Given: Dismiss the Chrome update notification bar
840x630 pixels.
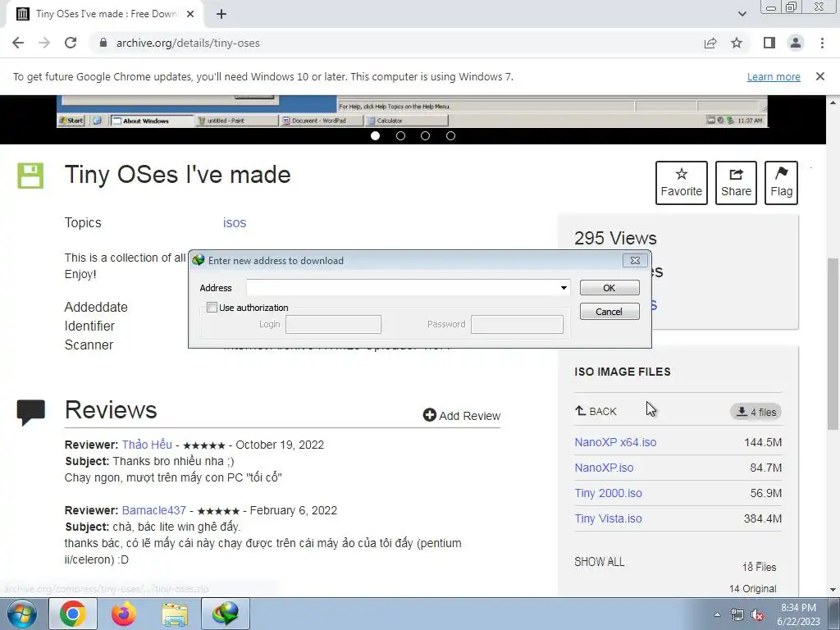Looking at the screenshot, I should 820,76.
